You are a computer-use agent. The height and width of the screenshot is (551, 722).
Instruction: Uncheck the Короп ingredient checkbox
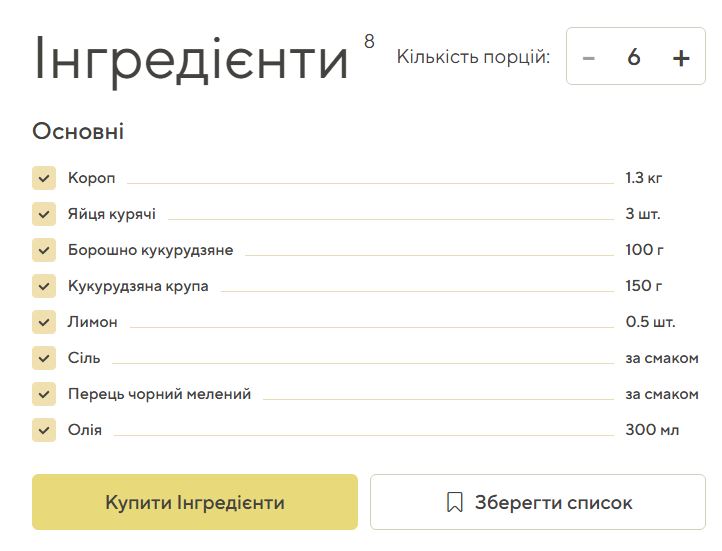tap(44, 178)
